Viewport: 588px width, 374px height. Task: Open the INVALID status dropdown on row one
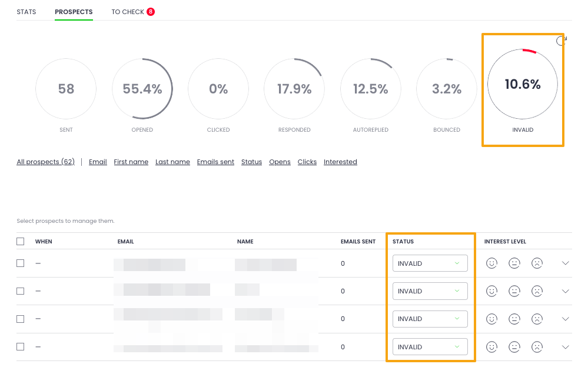pyautogui.click(x=430, y=263)
